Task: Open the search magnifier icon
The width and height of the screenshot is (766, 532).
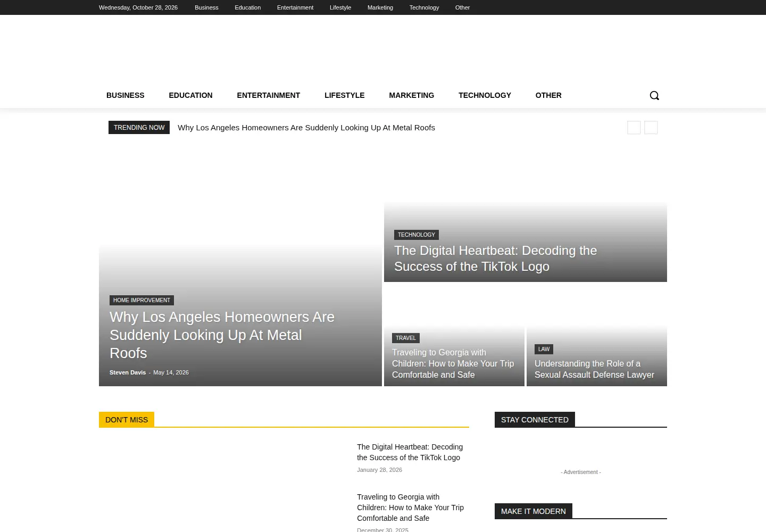Action: tap(654, 95)
